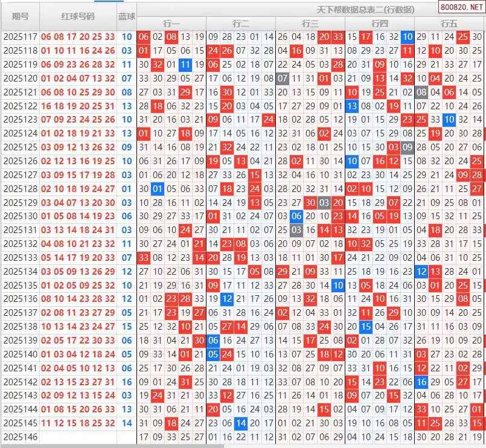Click gray cell 07 in row 2025120
The width and height of the screenshot is (486, 448).
(x=283, y=78)
